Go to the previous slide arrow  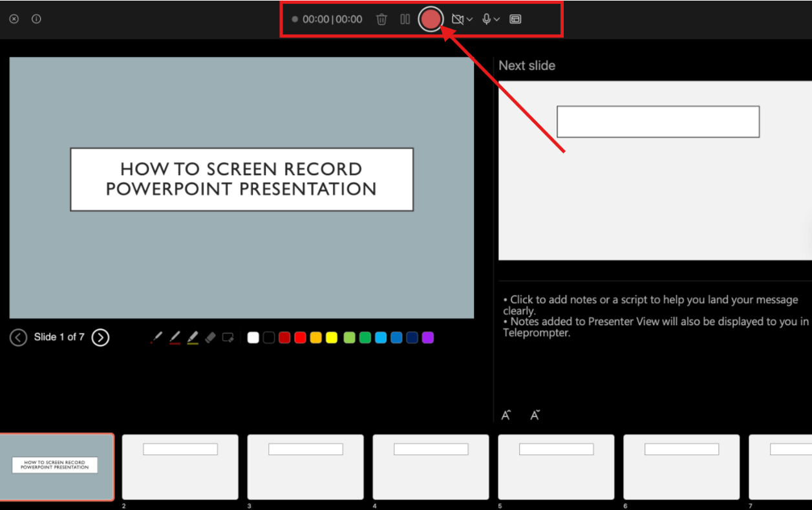[x=18, y=337]
